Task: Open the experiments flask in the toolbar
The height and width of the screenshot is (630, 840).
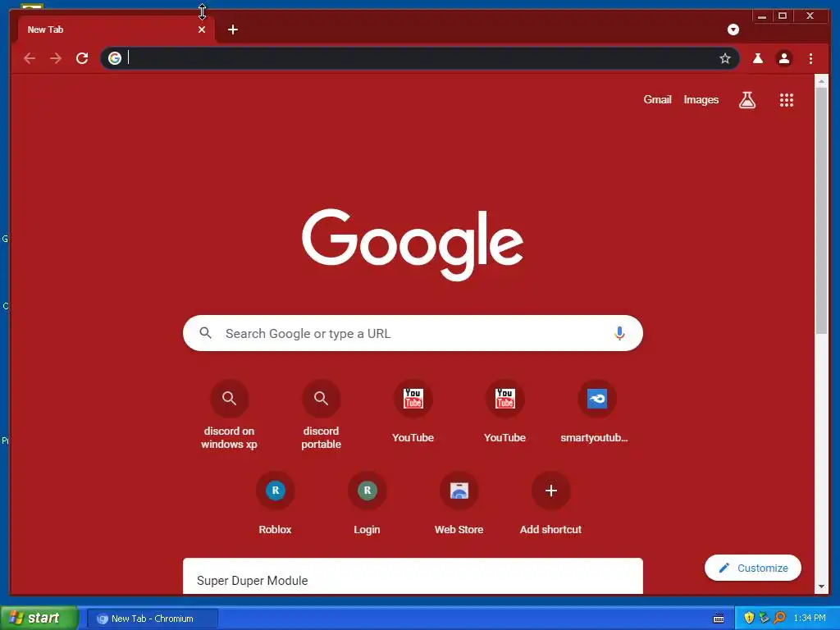Action: pyautogui.click(x=757, y=58)
